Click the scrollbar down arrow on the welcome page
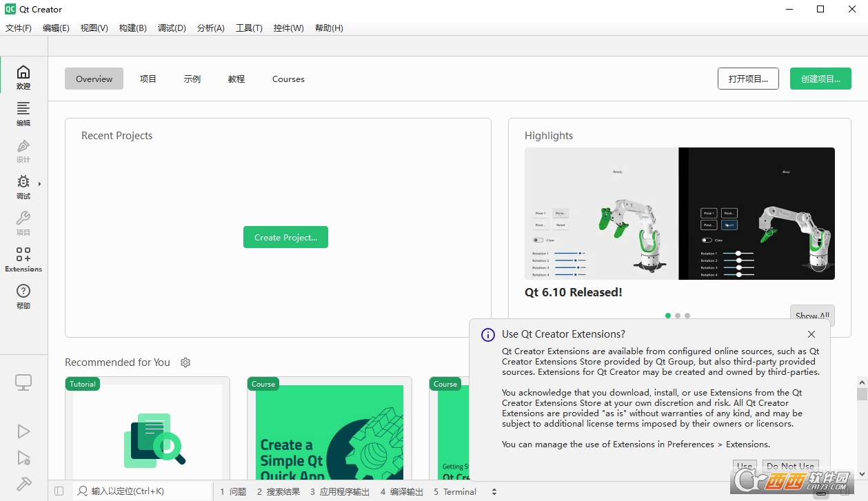Viewport: 868px width, 501px height. [862, 474]
